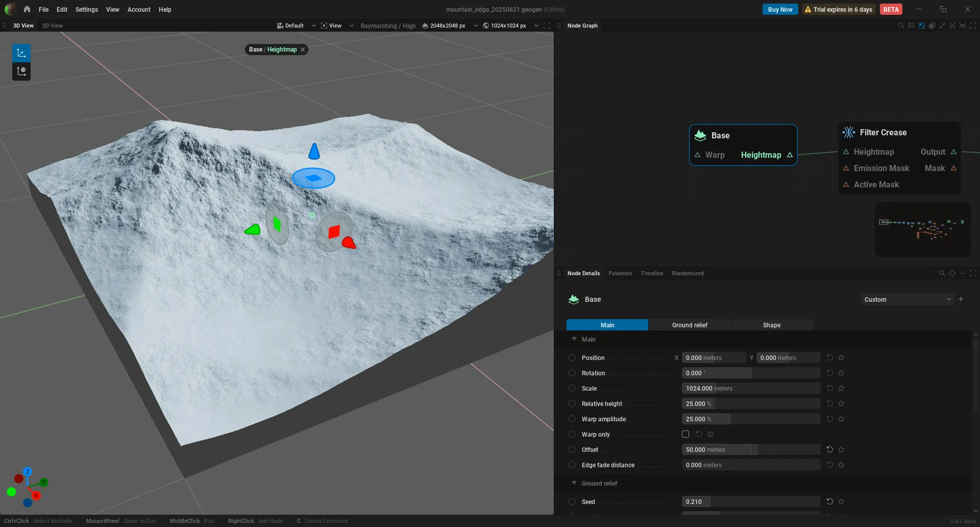
Task: Click the Buy Now button
Action: [780, 9]
